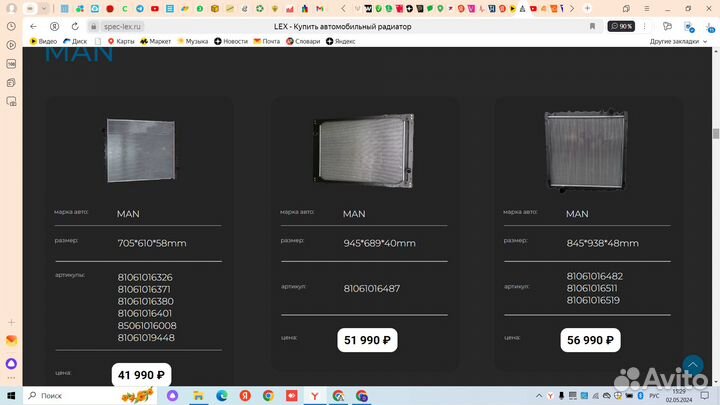The height and width of the screenshot is (405, 720).
Task: Open the mail icon in browser sidebar
Action: click(11, 340)
